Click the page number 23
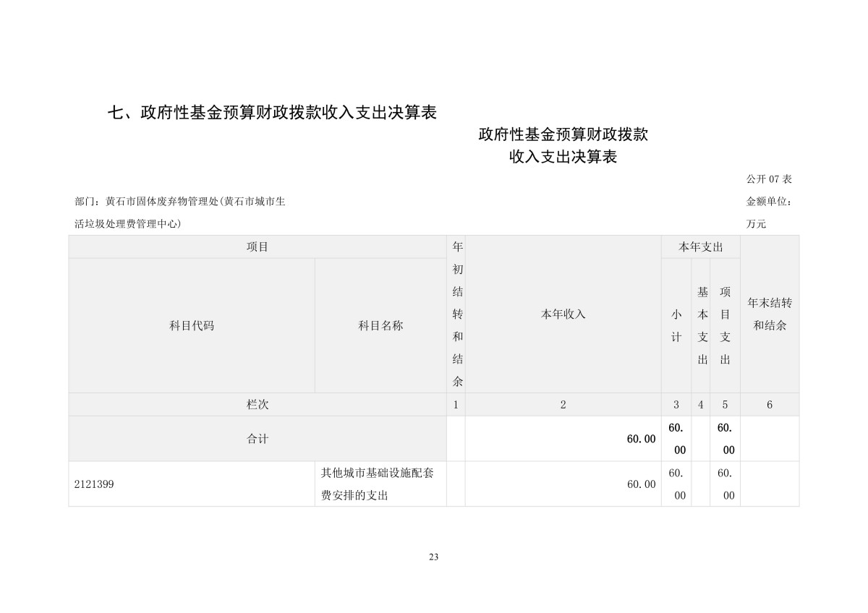The width and height of the screenshot is (868, 613). pyautogui.click(x=434, y=557)
